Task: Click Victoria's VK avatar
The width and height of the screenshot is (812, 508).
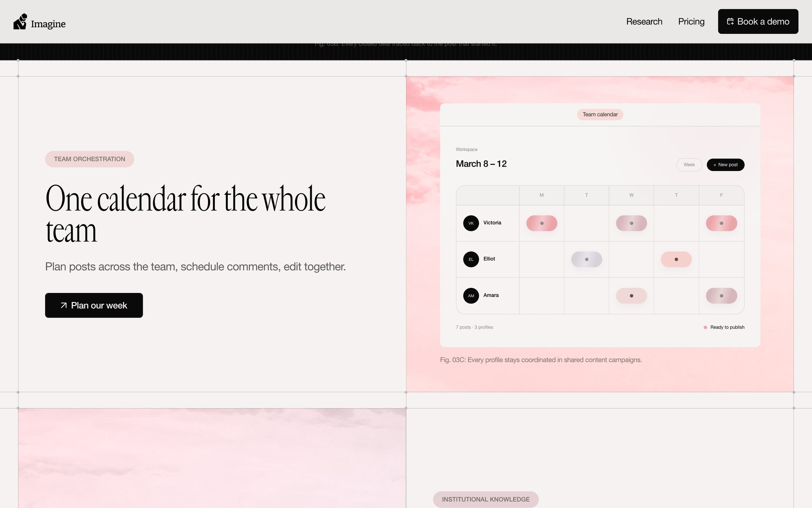Action: pyautogui.click(x=471, y=223)
